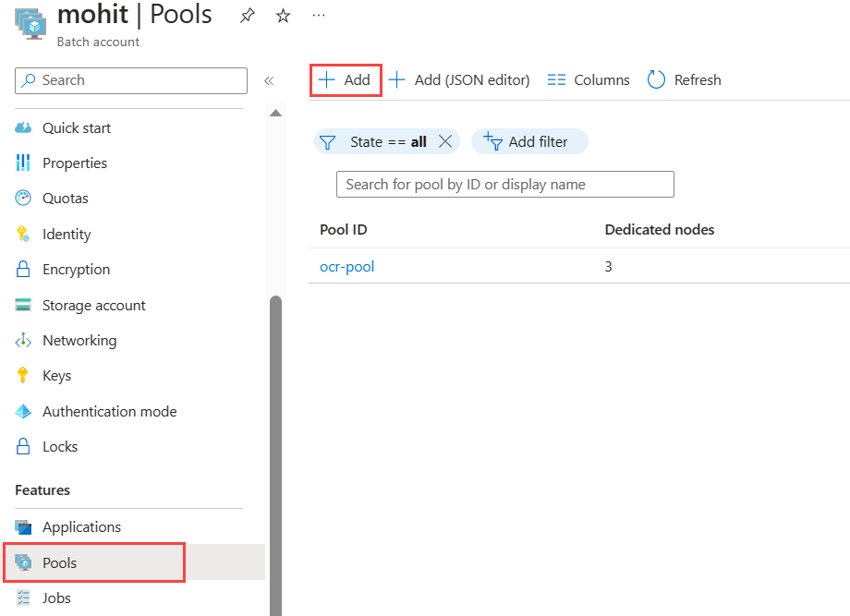Screen dimensions: 850x616
Task: Click the Batch account icon beside mohit
Action: click(x=30, y=22)
